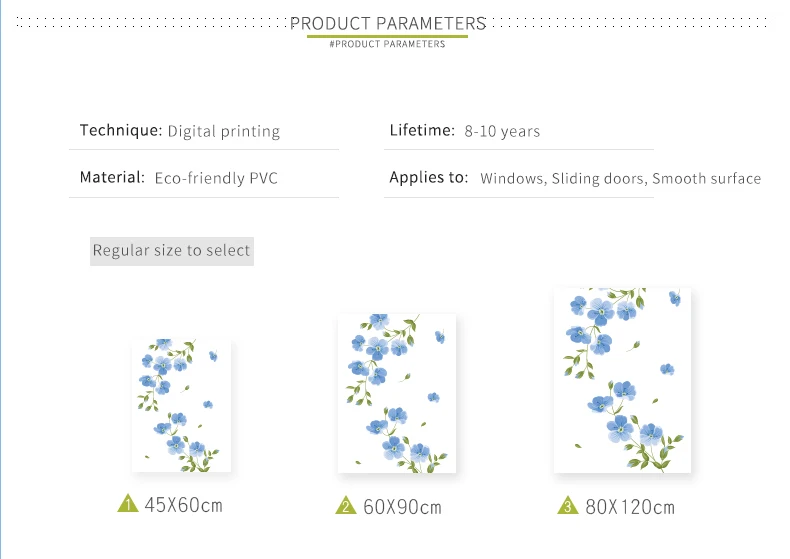Click the Eco-friendly PVC text

coord(216,178)
